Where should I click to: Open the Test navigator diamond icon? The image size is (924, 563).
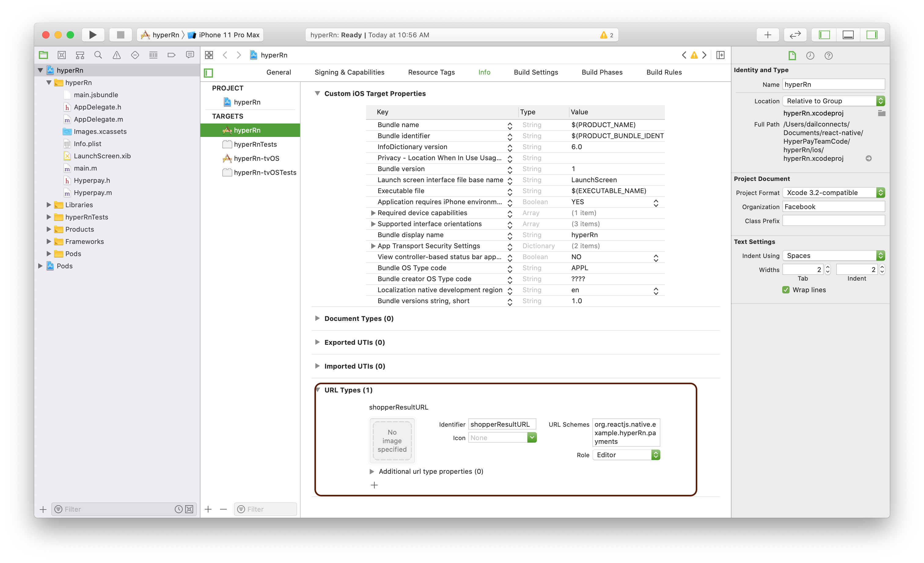(x=135, y=55)
